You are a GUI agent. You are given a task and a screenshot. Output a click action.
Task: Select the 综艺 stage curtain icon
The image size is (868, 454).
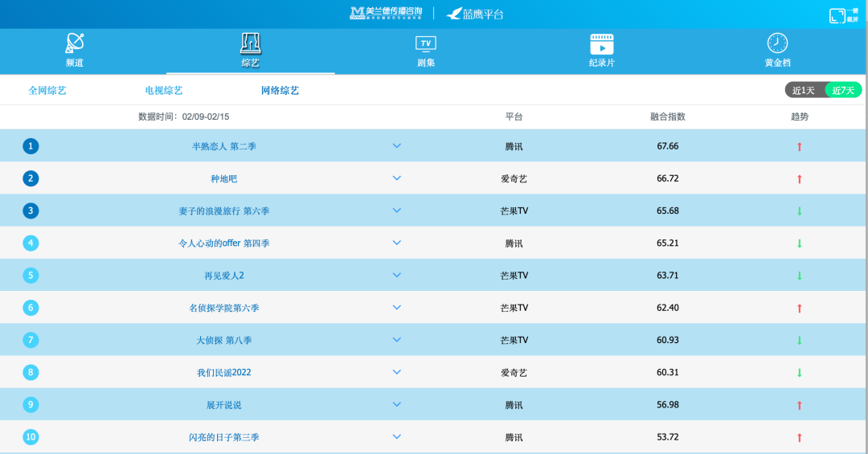coord(250,43)
